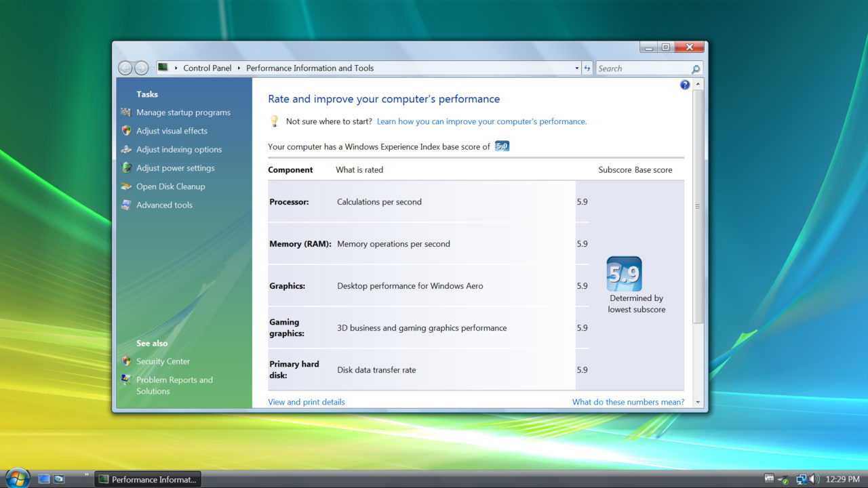Go back with the Back arrow button
The height and width of the screenshot is (488, 868).
pyautogui.click(x=125, y=68)
